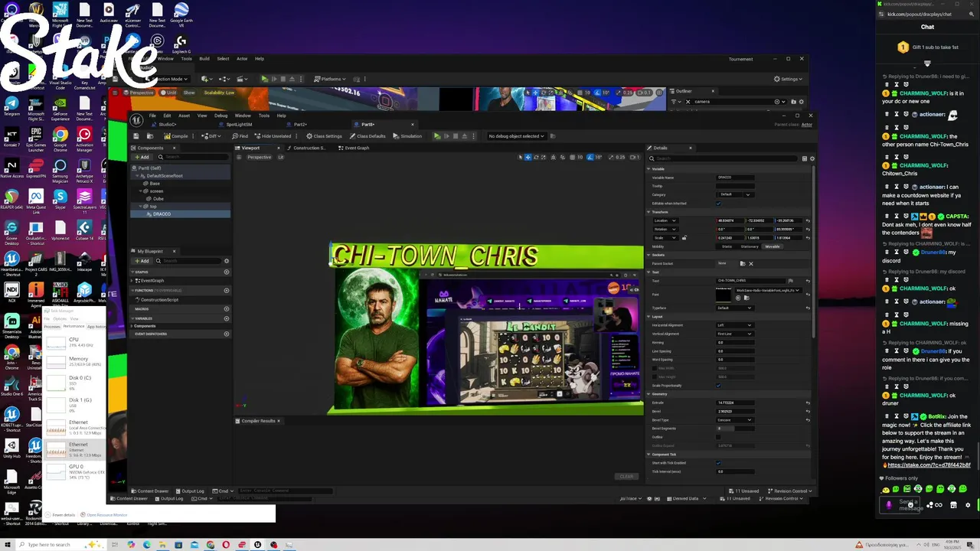
Task: Toggle Editable when Inherited checkbox
Action: [x=718, y=204]
